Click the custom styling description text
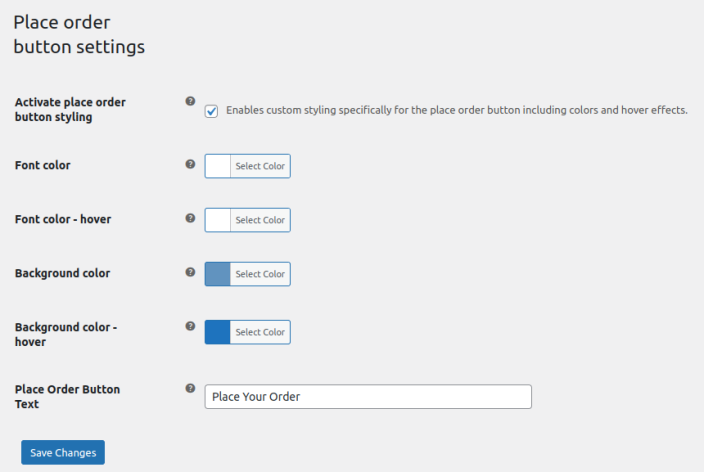This screenshot has height=472, width=704. coord(457,110)
